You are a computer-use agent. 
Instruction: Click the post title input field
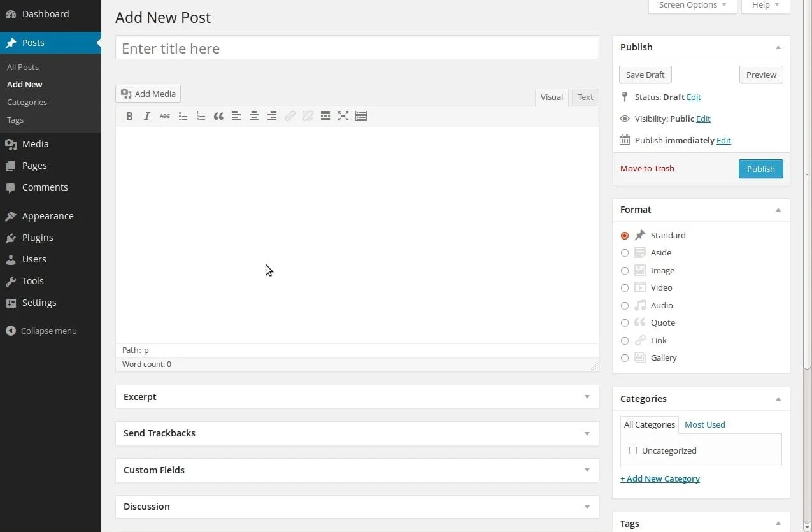[357, 48]
